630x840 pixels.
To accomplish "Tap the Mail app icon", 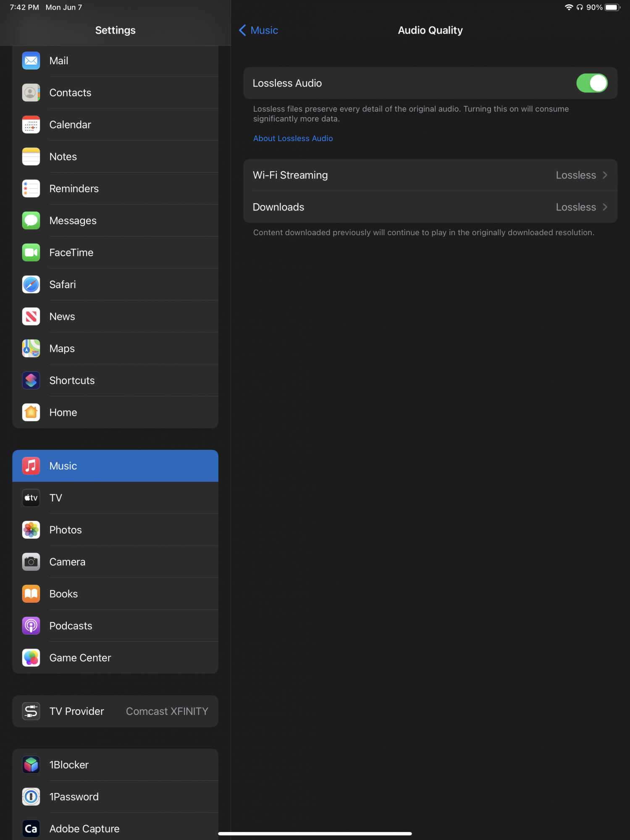I will (x=31, y=61).
